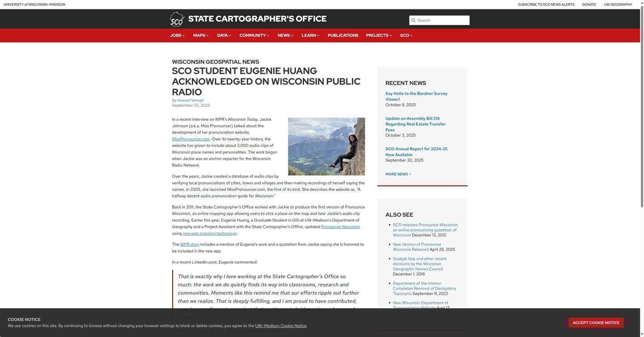Open SCO releases Pronounce Wisconsin gazetteer link
Image resolution: width=644 pixels, height=337 pixels.
[426, 230]
